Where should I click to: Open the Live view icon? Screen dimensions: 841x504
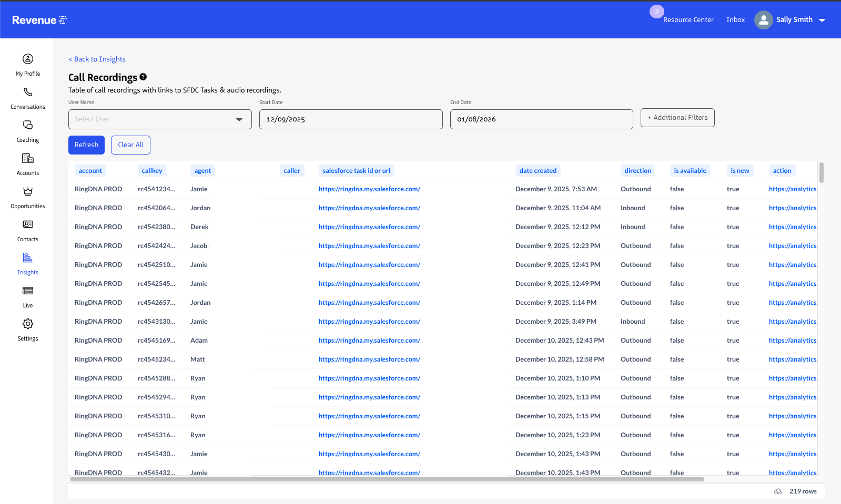[28, 291]
